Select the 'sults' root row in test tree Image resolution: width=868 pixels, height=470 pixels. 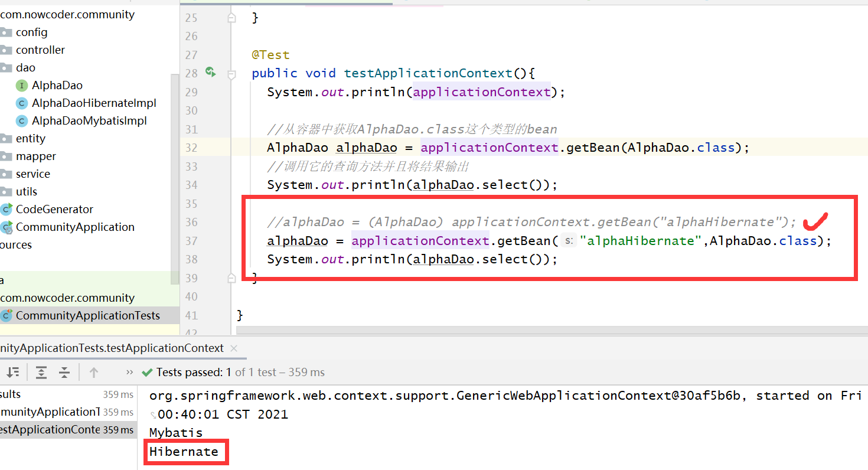click(68, 394)
